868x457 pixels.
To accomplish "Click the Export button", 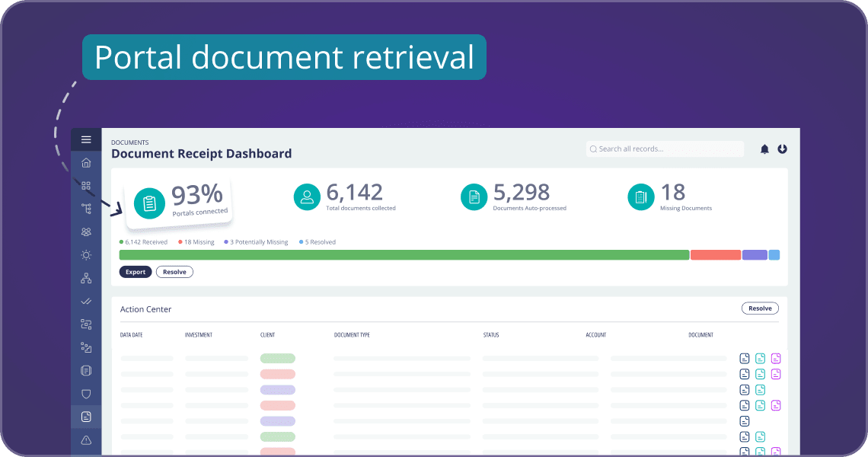I will click(x=135, y=271).
